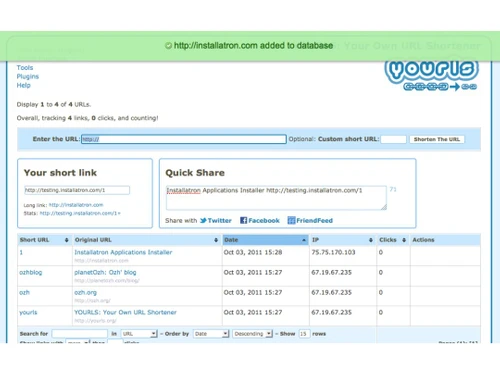Click the http://yourls.org/ sub-URL text
Viewport: 500px width, 375px height.
95,321
